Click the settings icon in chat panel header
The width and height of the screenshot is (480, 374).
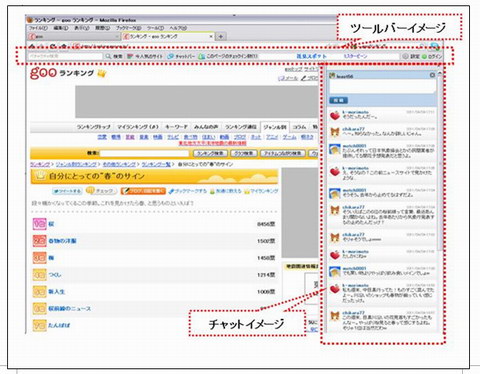[432, 75]
